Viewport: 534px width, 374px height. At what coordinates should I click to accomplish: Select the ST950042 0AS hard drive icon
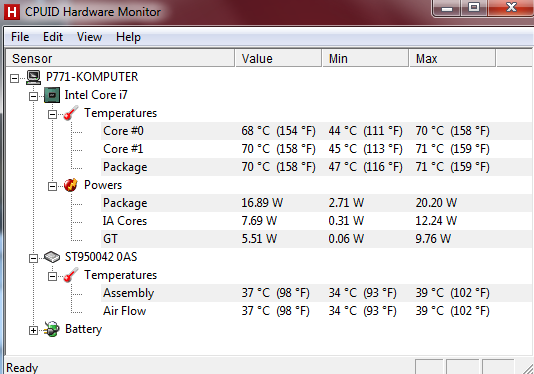point(52,257)
